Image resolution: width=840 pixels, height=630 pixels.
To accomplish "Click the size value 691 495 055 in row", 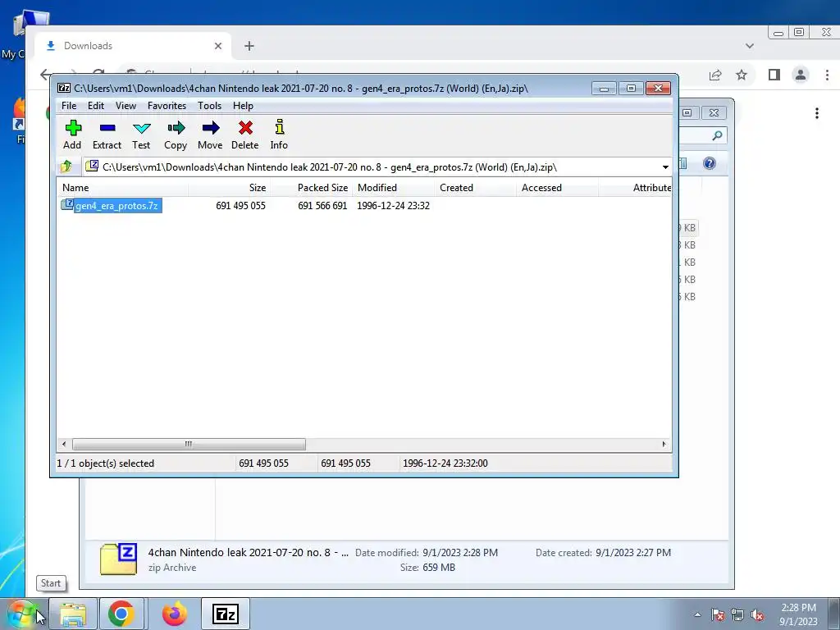I will coord(240,206).
